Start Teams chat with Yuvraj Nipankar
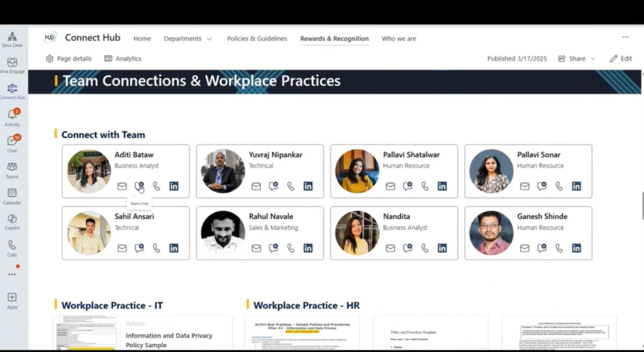Screen dimensions: 644x352 (x=274, y=186)
